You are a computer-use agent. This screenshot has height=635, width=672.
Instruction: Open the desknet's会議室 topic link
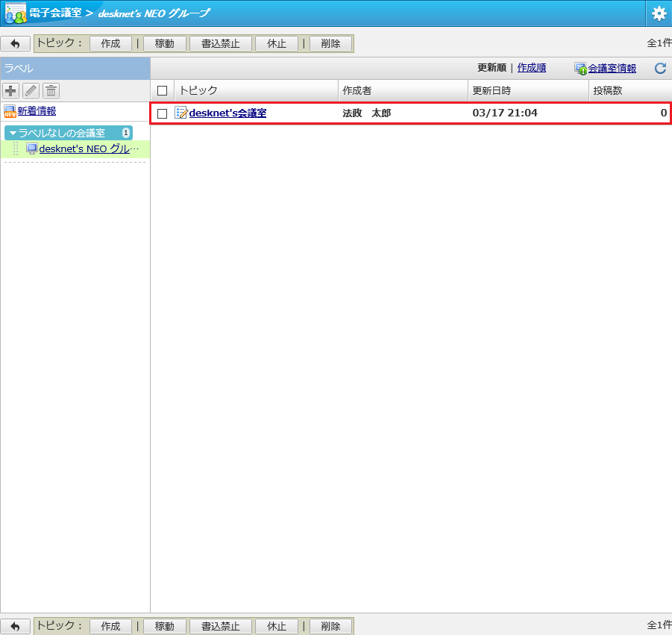click(227, 113)
